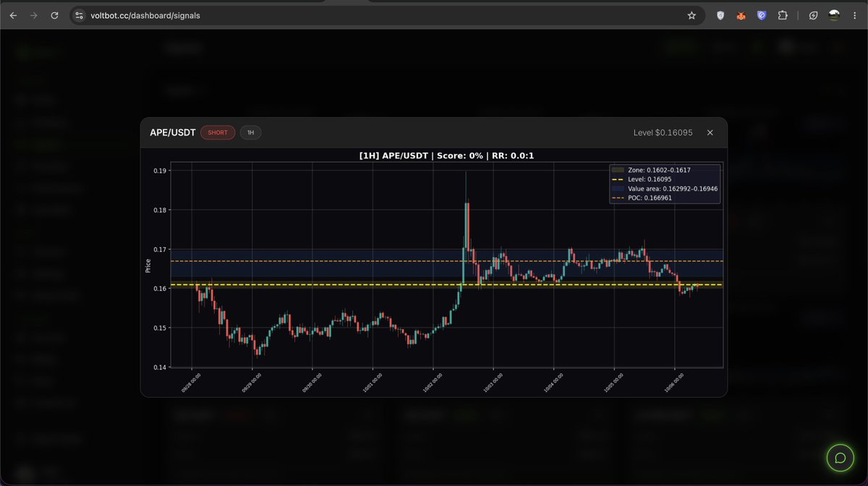The image size is (868, 486).
Task: Click the chart title "[1H] APE/USDT | Score: 0% | RR: 0.0:1"
Action: 446,155
